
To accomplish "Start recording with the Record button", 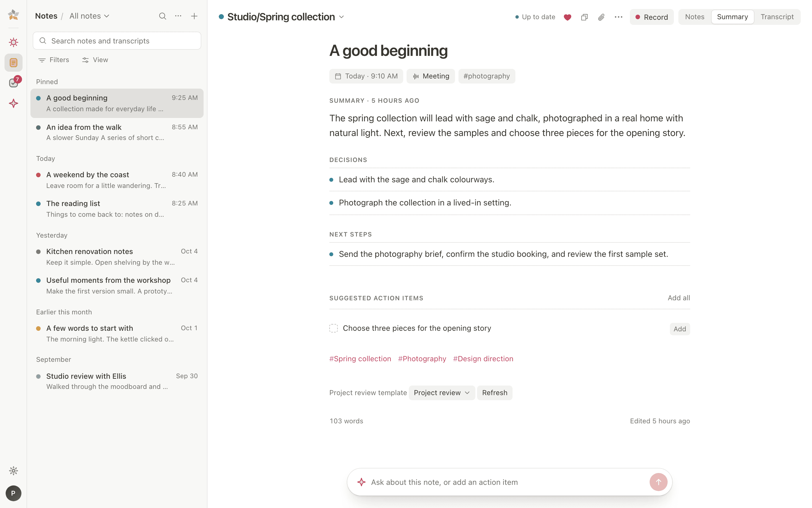I will click(x=652, y=17).
